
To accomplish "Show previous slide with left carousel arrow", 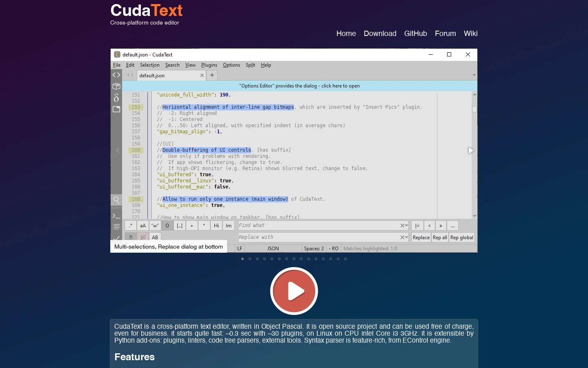I will pyautogui.click(x=117, y=150).
